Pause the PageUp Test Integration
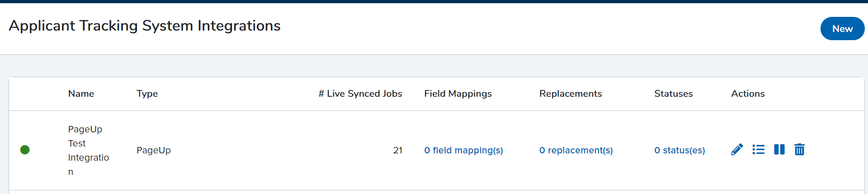This screenshot has height=194, width=868. click(x=779, y=150)
